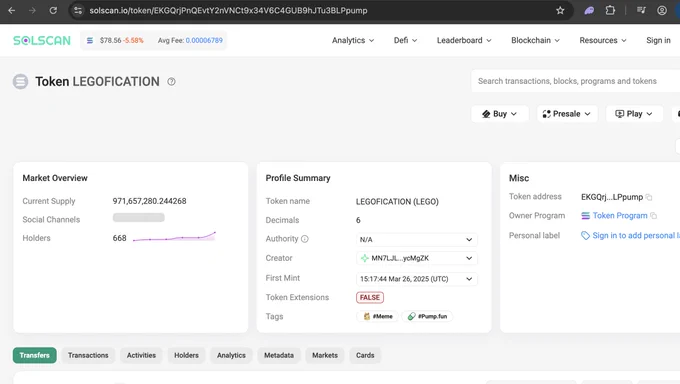Click the Profile Summary heading
680x384 pixels.
298,178
